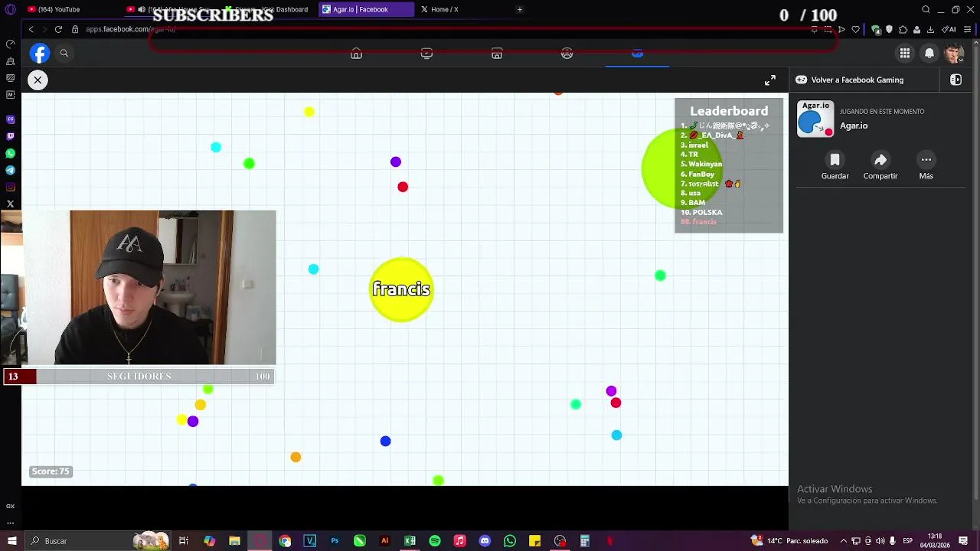
Task: Click the Compartir share button
Action: click(x=880, y=165)
